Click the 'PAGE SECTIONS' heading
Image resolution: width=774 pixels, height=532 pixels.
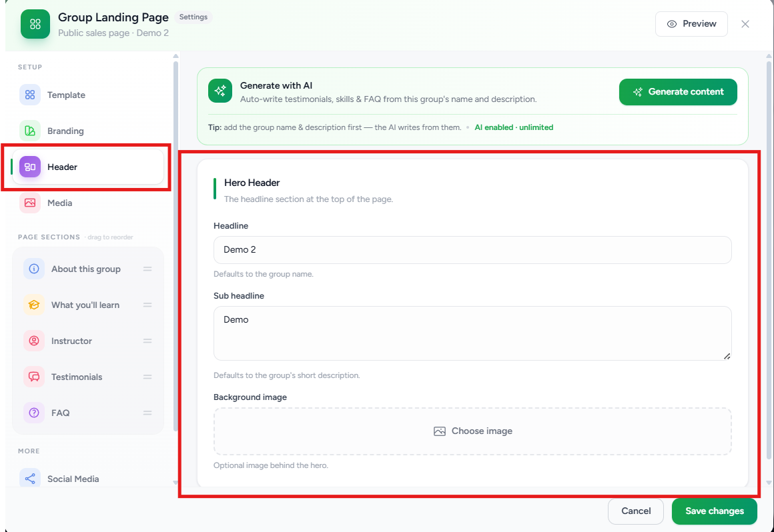pyautogui.click(x=49, y=237)
